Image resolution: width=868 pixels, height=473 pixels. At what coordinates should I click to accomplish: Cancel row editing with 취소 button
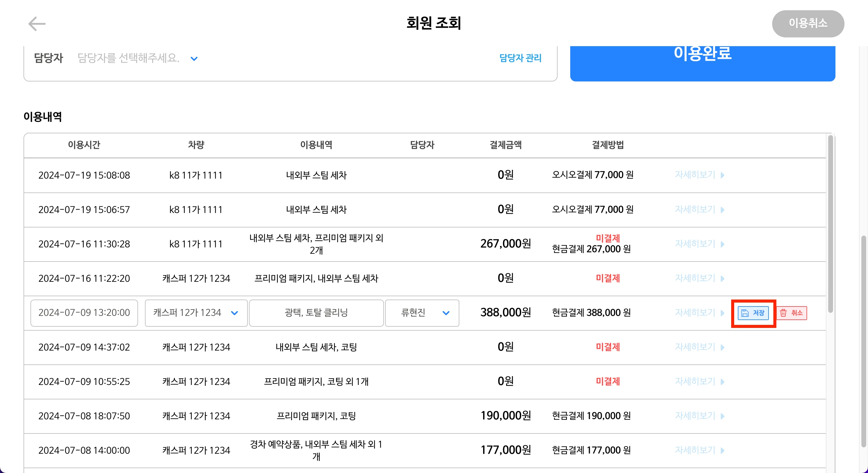pos(791,313)
